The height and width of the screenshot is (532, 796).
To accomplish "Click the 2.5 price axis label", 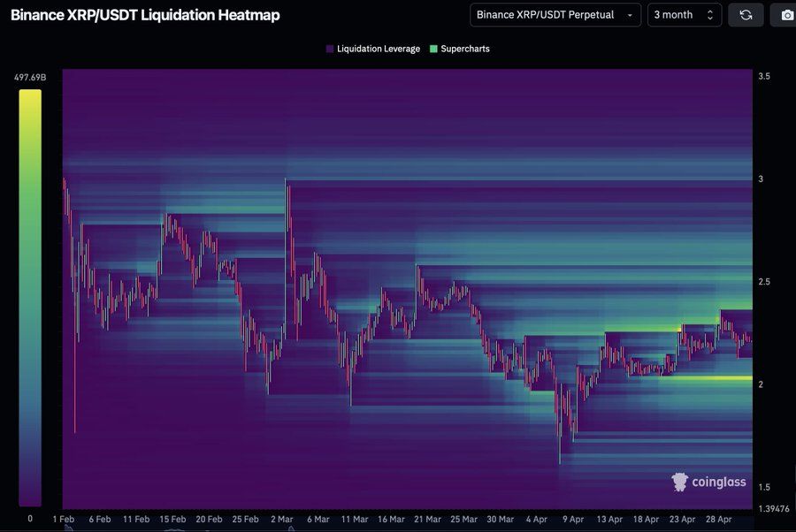I will (x=764, y=282).
